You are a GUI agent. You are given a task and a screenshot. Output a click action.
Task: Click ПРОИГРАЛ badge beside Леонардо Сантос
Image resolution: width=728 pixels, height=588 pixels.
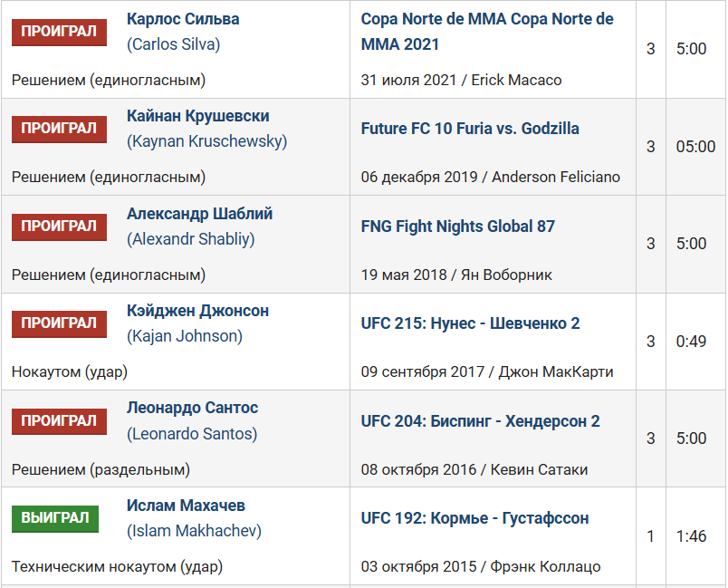(x=59, y=421)
